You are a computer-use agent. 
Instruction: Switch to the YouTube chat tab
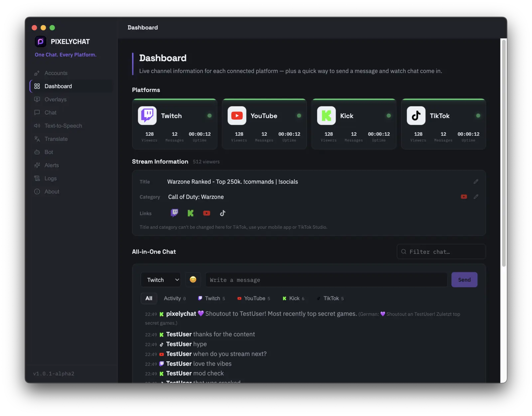tap(254, 298)
